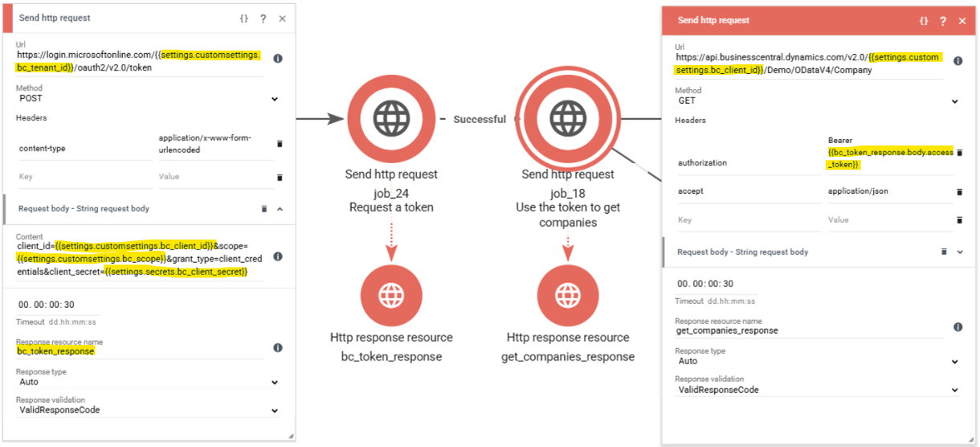Click the Successful connection label
The height and width of the screenshot is (447, 980).
[480, 119]
